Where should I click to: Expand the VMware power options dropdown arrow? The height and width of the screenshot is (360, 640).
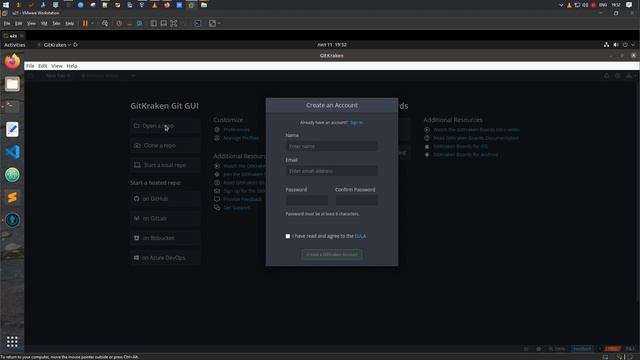[x=92, y=24]
